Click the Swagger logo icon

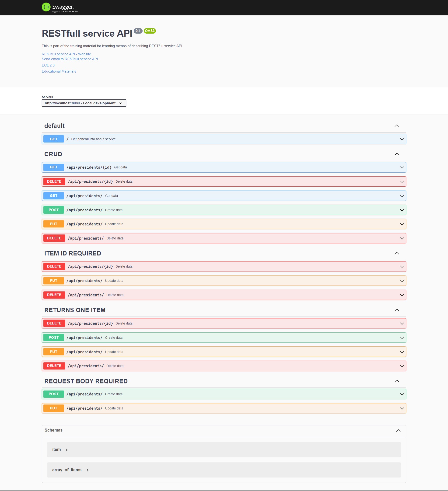(46, 7)
